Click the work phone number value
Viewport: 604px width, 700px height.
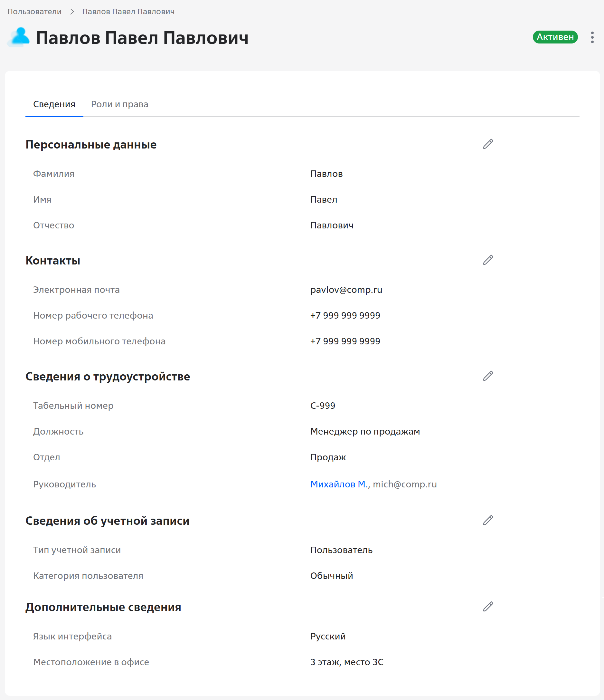tap(345, 315)
